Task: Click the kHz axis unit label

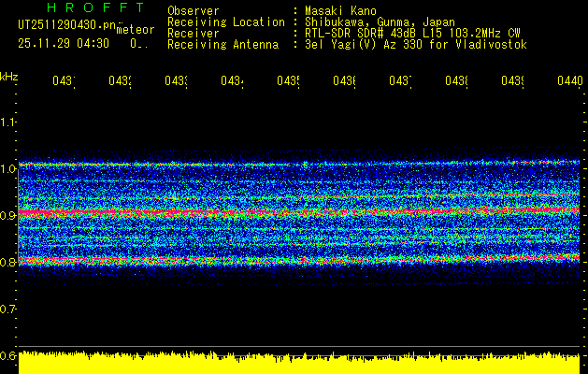Action: (9, 75)
